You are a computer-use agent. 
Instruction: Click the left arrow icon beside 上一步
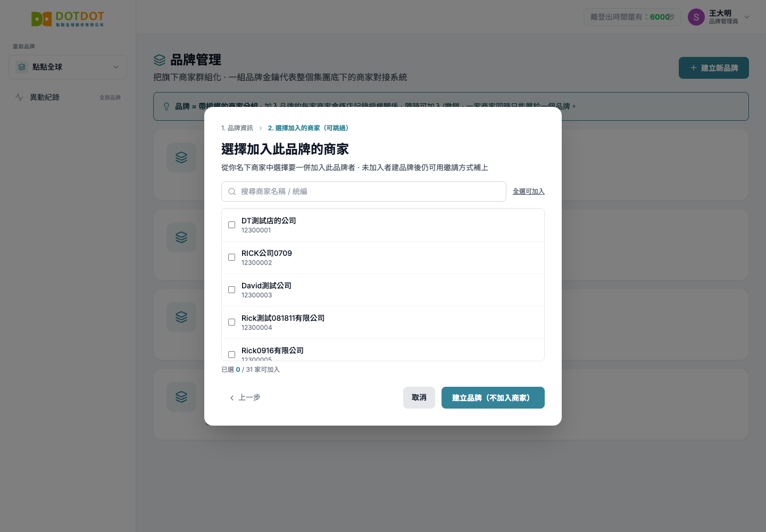pyautogui.click(x=232, y=398)
